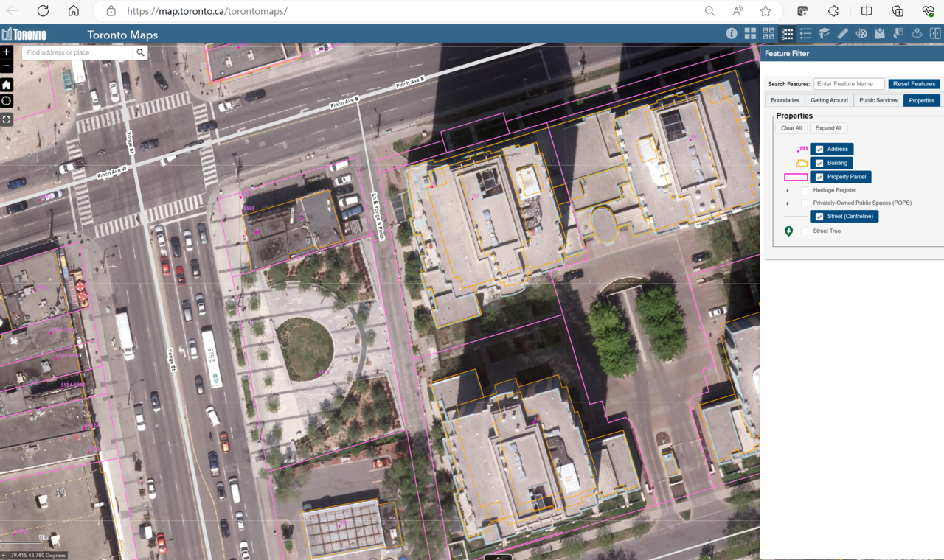Focus the Enter Feature Name field
The width and height of the screenshot is (944, 560).
849,84
